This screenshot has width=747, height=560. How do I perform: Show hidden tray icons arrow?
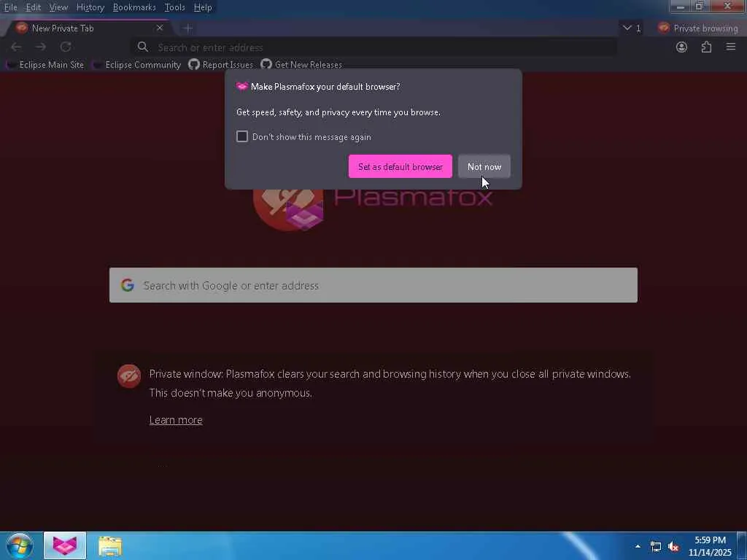(638, 545)
